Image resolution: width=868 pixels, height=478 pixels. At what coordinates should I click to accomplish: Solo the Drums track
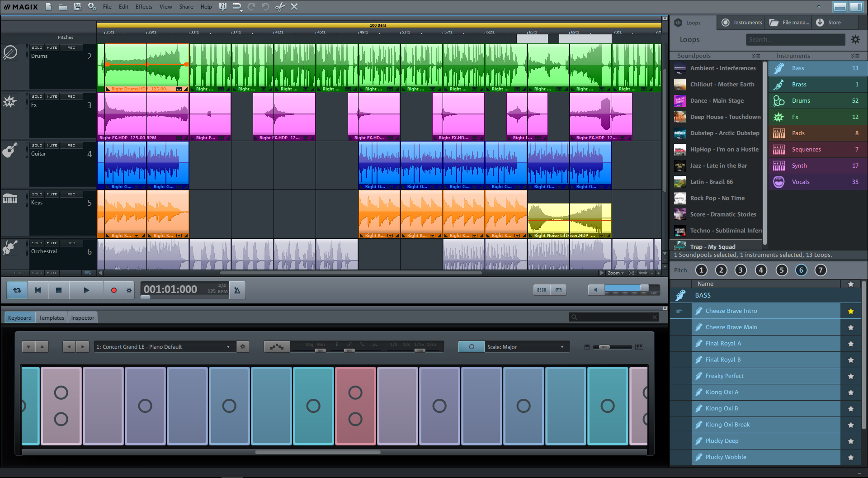pos(37,47)
